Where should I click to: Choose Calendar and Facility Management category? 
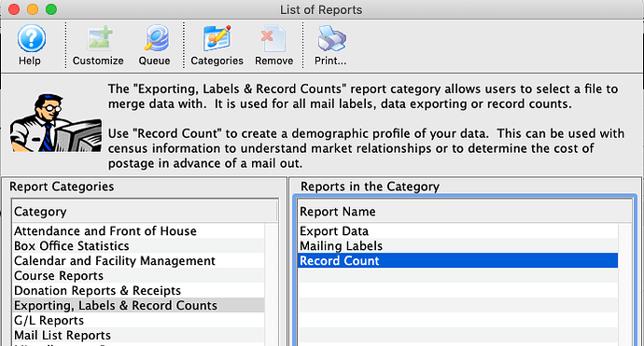pyautogui.click(x=138, y=260)
